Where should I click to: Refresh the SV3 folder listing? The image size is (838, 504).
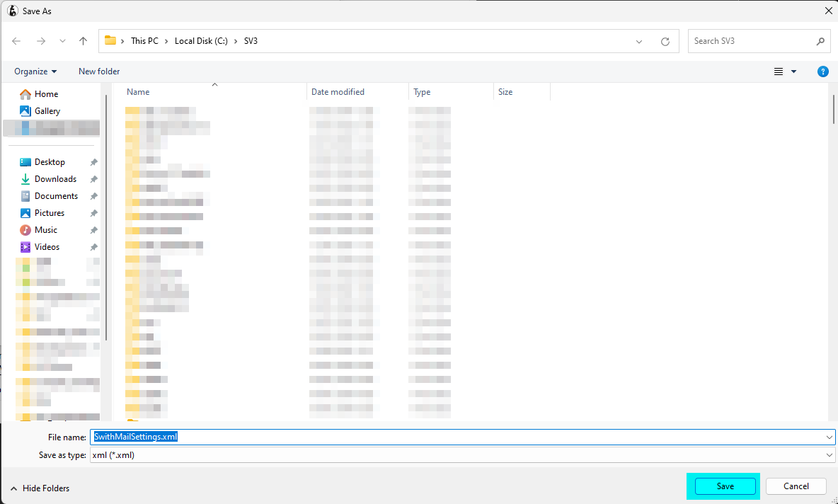pos(665,41)
